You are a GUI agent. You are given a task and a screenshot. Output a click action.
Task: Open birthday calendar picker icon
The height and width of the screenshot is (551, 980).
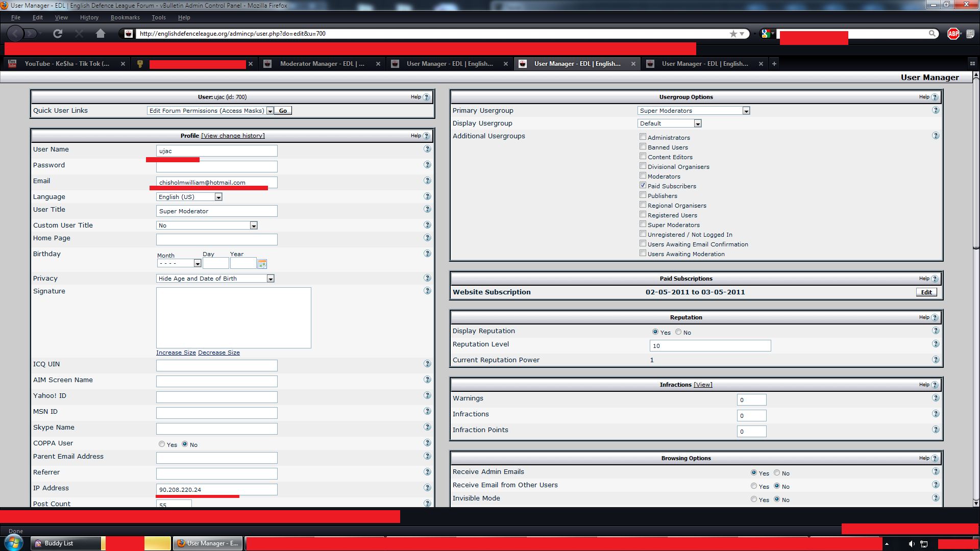tap(262, 264)
